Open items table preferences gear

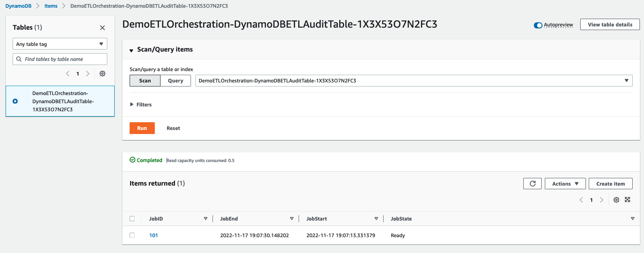616,200
